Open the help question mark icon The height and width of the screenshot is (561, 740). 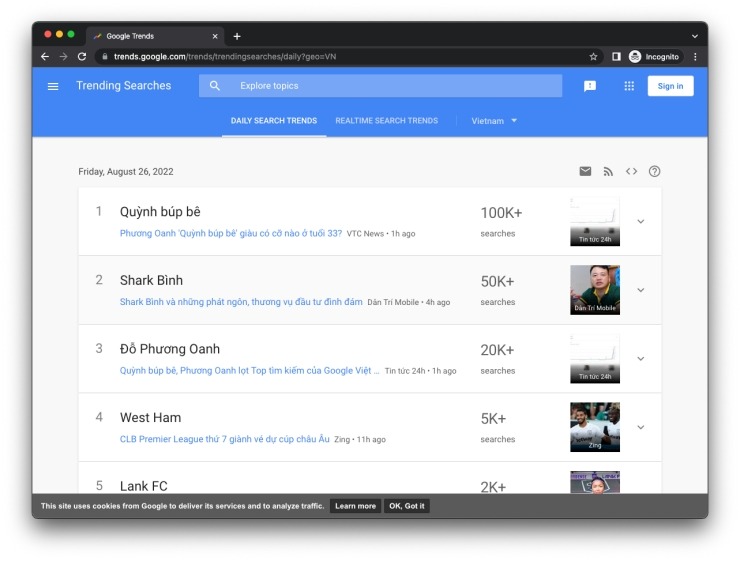click(x=654, y=171)
